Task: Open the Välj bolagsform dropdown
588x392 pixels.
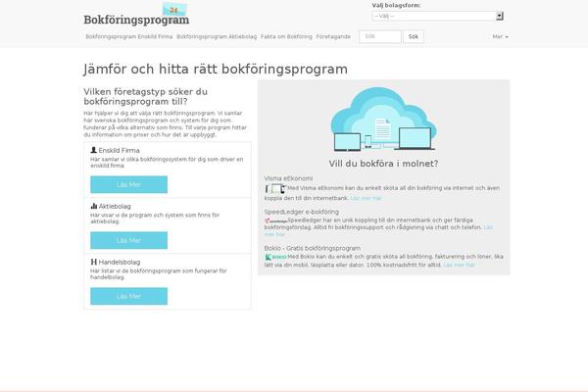Action: (438, 16)
